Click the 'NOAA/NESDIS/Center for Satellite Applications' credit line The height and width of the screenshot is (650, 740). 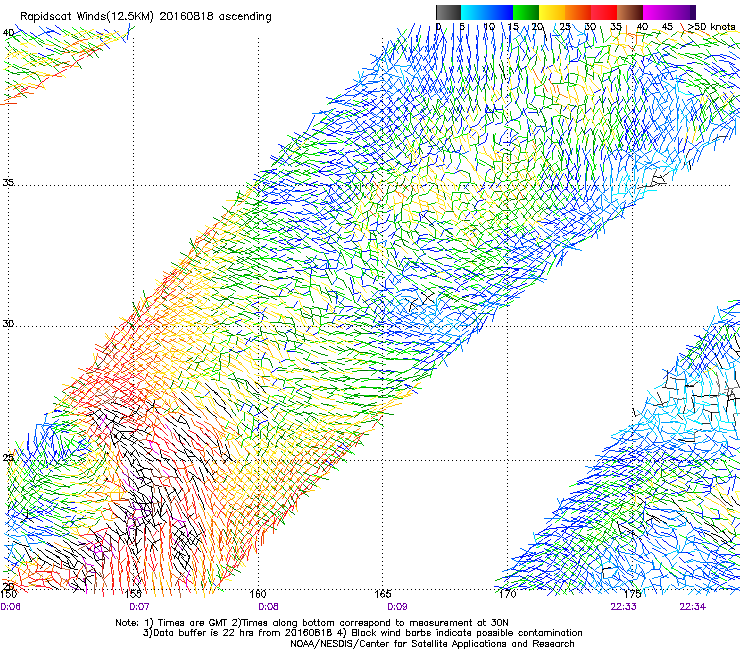pos(432,644)
